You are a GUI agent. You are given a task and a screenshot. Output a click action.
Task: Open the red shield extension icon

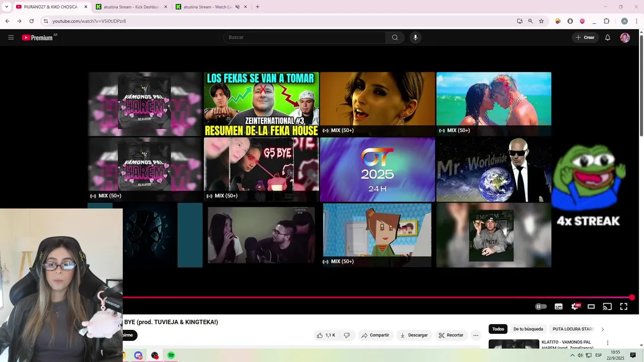(582, 21)
